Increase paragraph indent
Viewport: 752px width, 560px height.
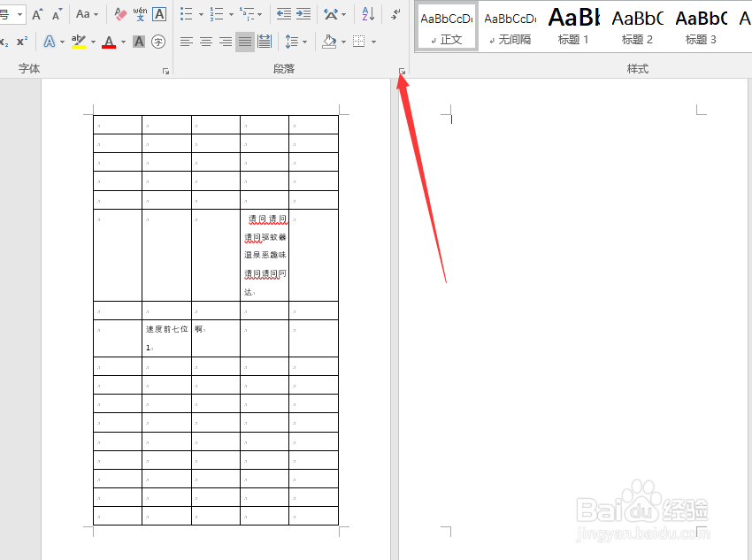pos(303,14)
